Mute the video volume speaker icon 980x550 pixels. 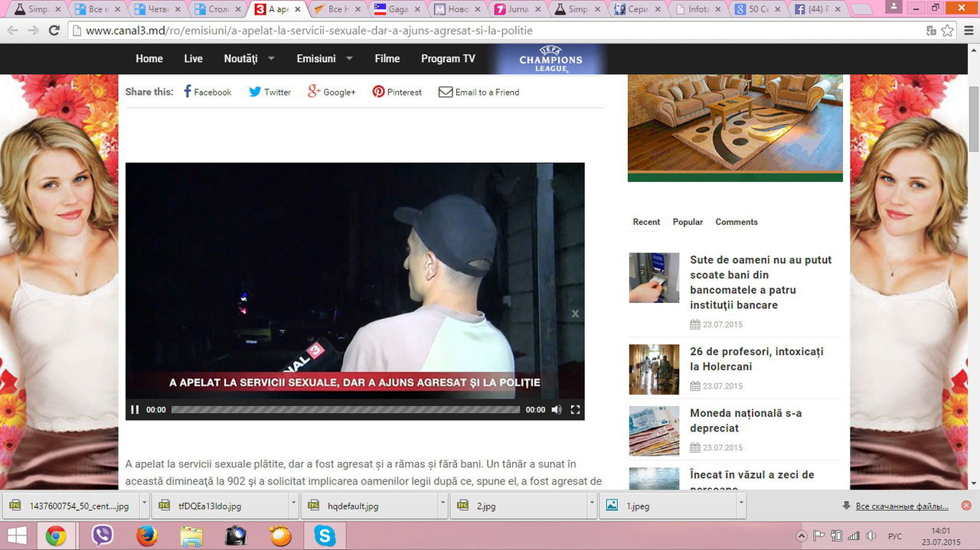[557, 409]
